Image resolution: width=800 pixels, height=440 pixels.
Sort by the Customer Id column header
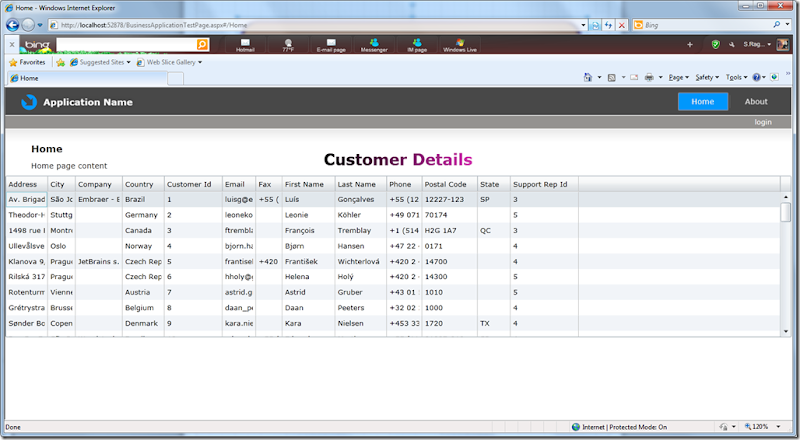tap(193, 184)
